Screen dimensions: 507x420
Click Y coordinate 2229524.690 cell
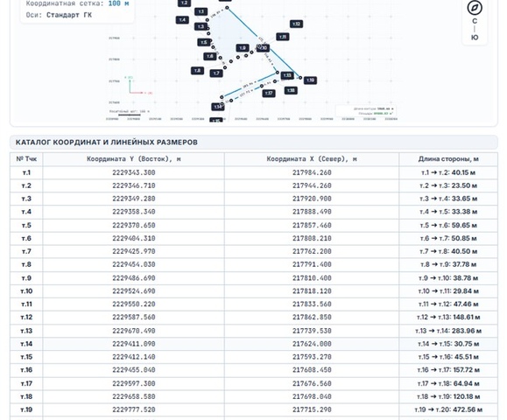click(x=134, y=291)
